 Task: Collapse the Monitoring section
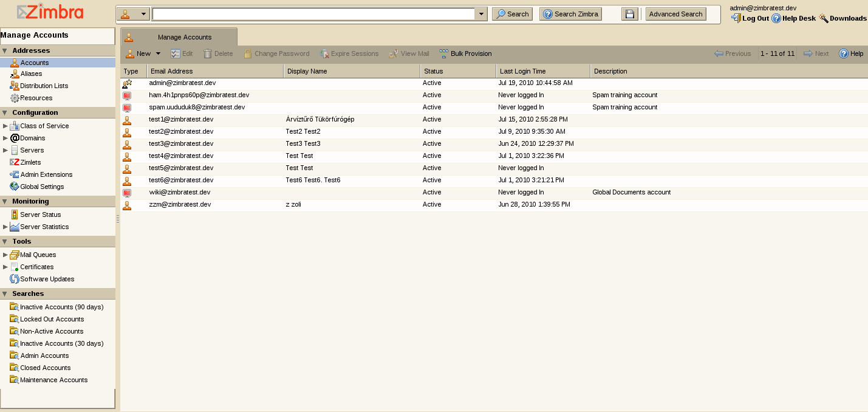point(5,202)
